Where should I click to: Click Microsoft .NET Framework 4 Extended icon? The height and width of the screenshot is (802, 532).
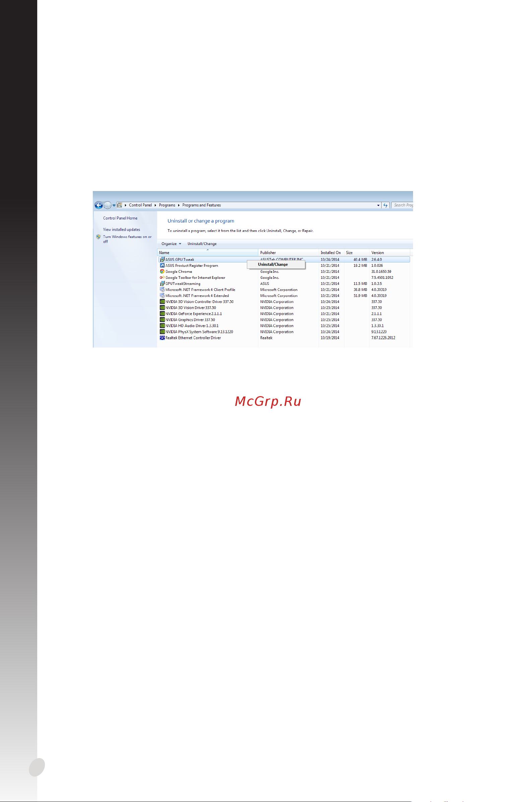[x=162, y=296]
